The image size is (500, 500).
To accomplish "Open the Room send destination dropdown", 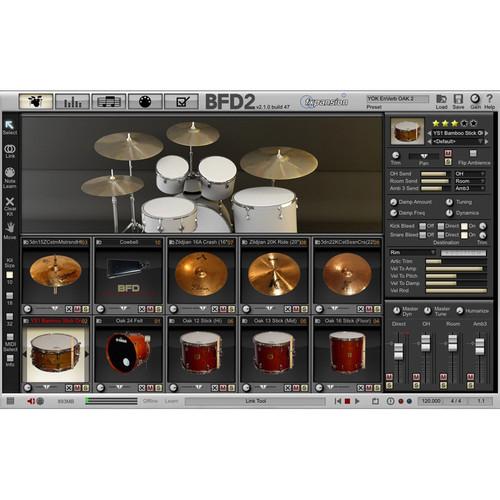I will pyautogui.click(x=470, y=181).
